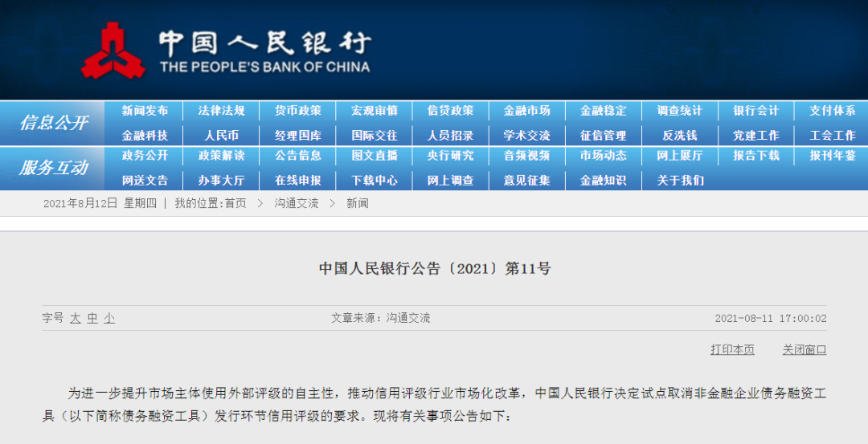Click 关闭窗口 link
The width and height of the screenshot is (868, 444).
click(x=805, y=349)
